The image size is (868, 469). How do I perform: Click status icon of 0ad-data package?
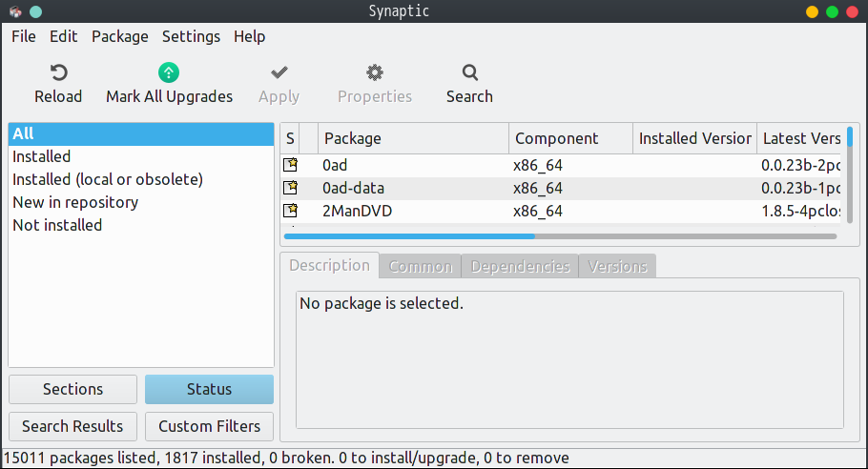click(290, 188)
